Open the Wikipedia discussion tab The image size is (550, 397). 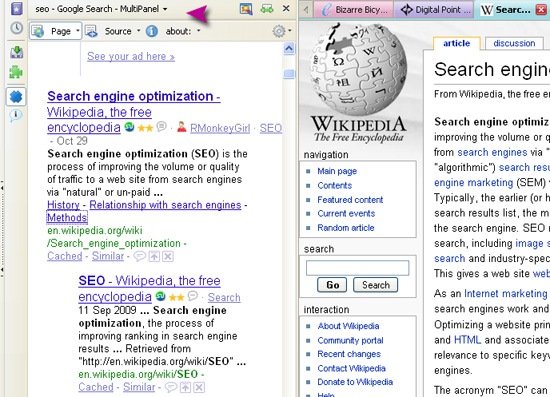[x=514, y=43]
